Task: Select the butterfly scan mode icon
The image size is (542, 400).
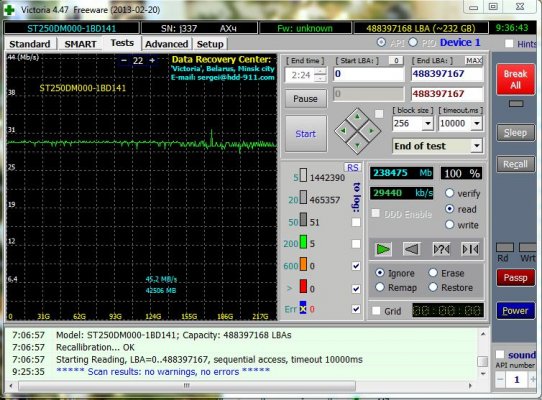Action: coord(470,249)
